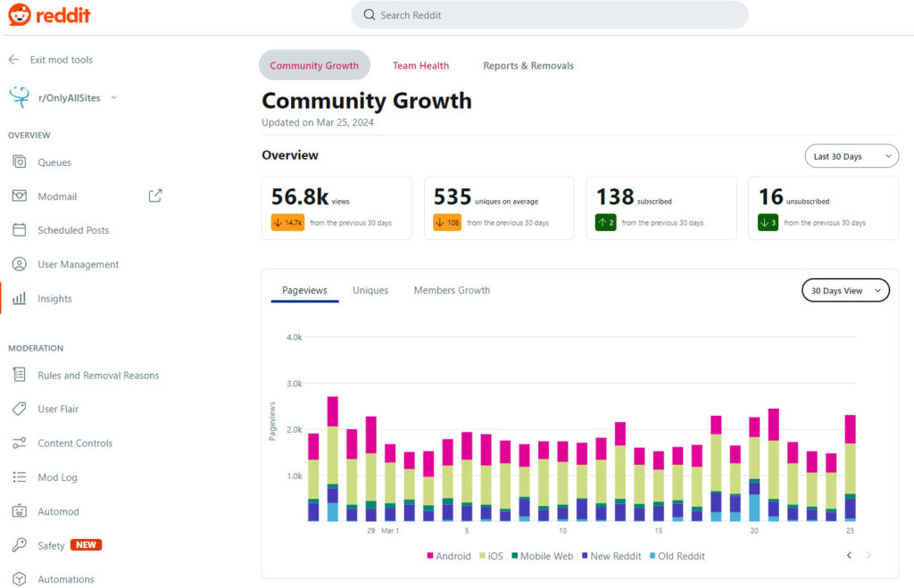The height and width of the screenshot is (588, 914).
Task: Switch to the Team Health tab
Action: coord(420,65)
